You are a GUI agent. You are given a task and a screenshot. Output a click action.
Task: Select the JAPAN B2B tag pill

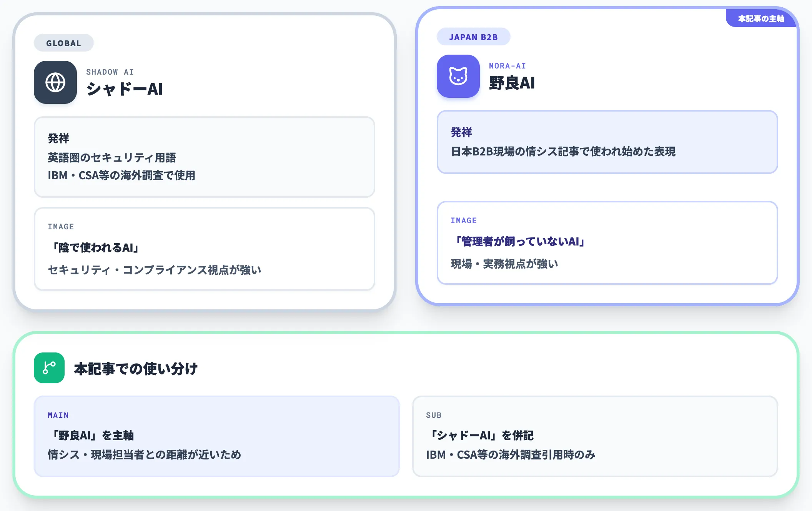474,37
